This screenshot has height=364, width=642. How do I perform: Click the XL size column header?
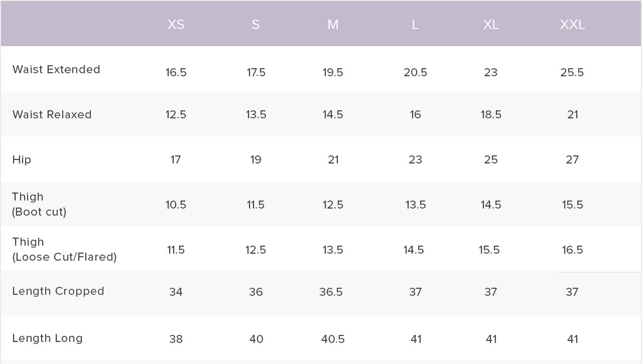[491, 25]
